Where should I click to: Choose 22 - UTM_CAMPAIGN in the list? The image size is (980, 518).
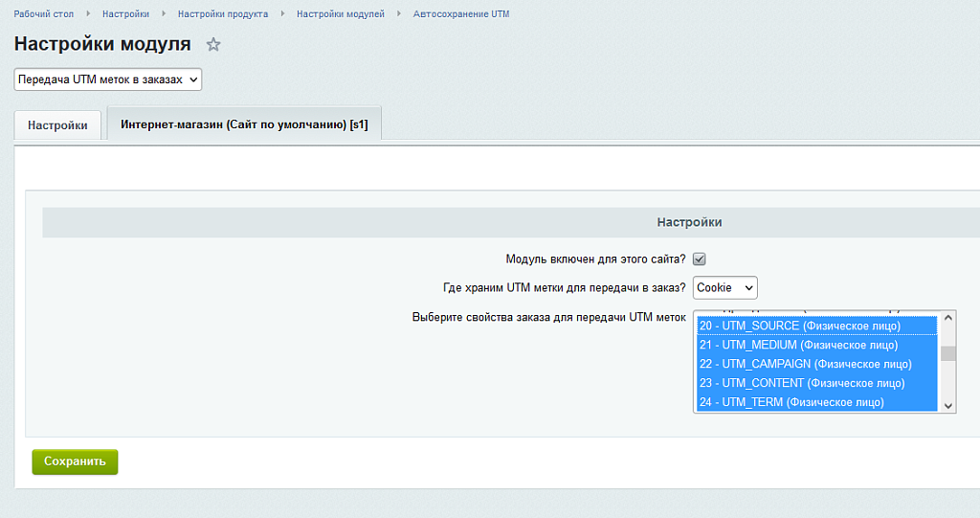805,364
